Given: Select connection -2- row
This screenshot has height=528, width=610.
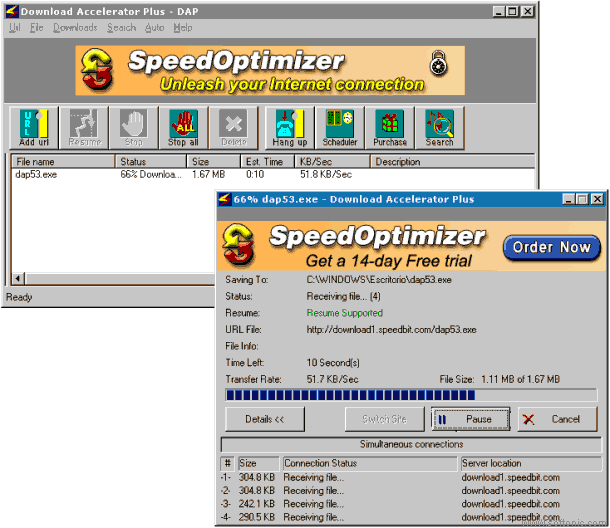Looking at the screenshot, I should point(390,491).
